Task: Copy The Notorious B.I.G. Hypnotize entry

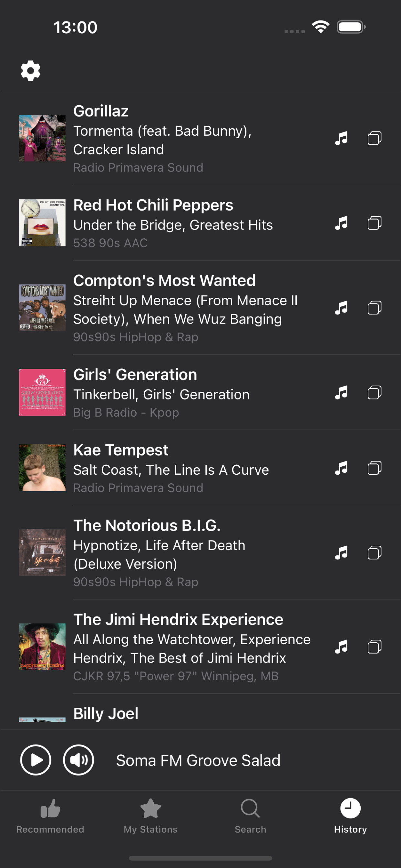Action: click(x=374, y=553)
